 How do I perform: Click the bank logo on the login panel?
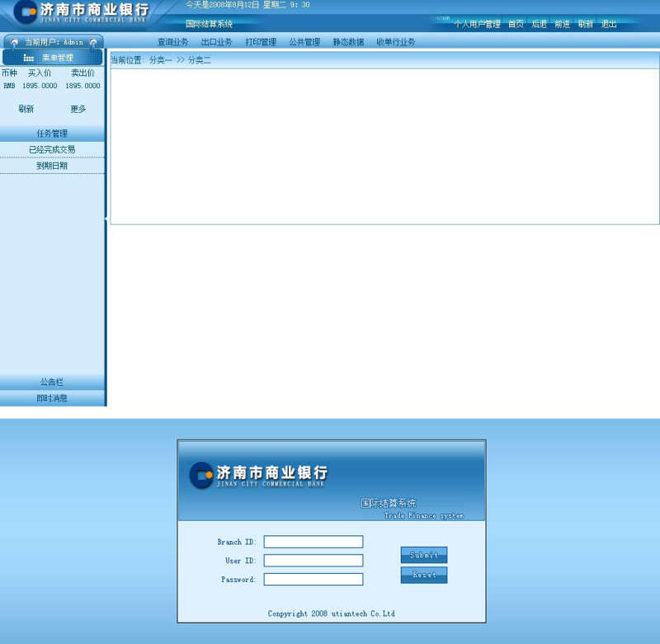202,473
